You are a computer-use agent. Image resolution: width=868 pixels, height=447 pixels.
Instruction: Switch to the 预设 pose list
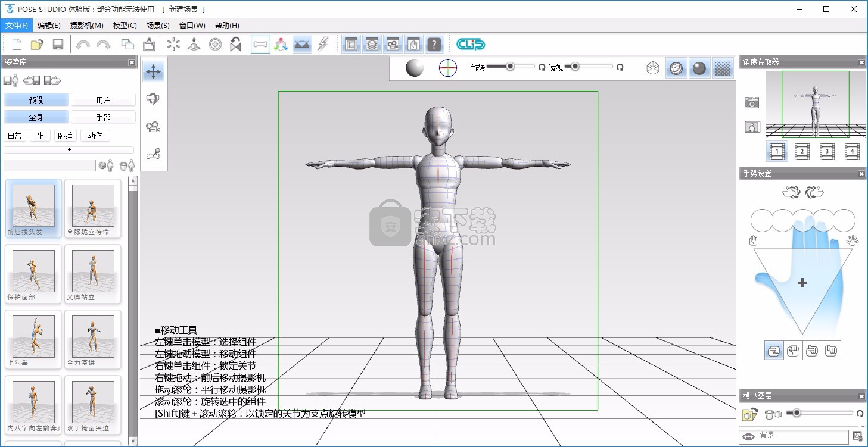[x=36, y=100]
